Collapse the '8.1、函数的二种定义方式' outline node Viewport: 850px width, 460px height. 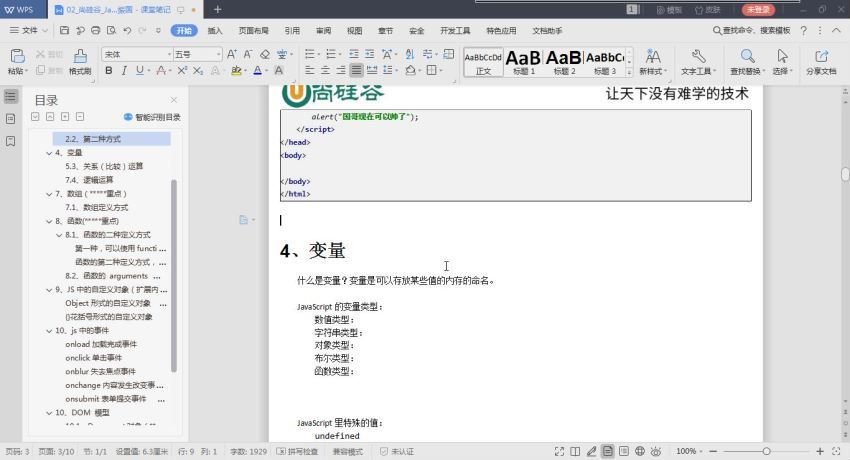[59, 235]
